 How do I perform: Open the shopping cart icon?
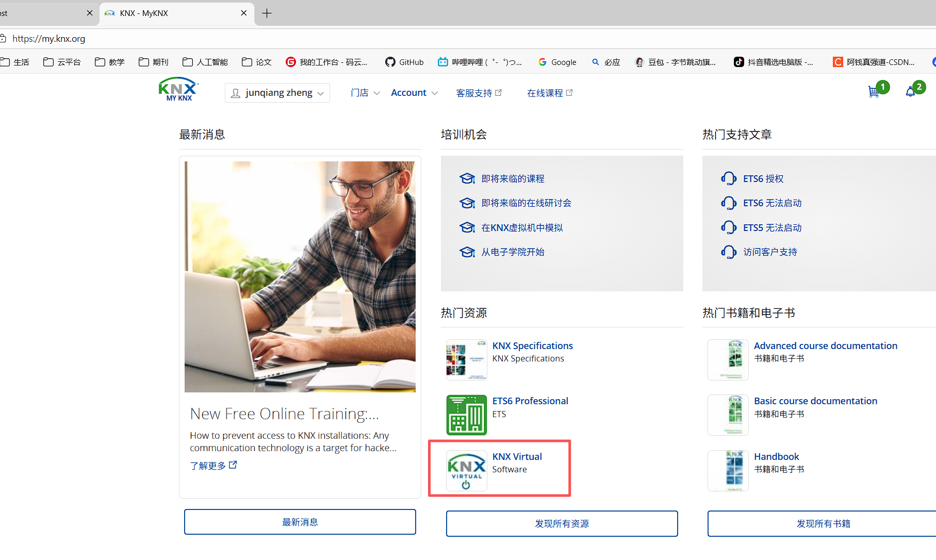click(874, 92)
